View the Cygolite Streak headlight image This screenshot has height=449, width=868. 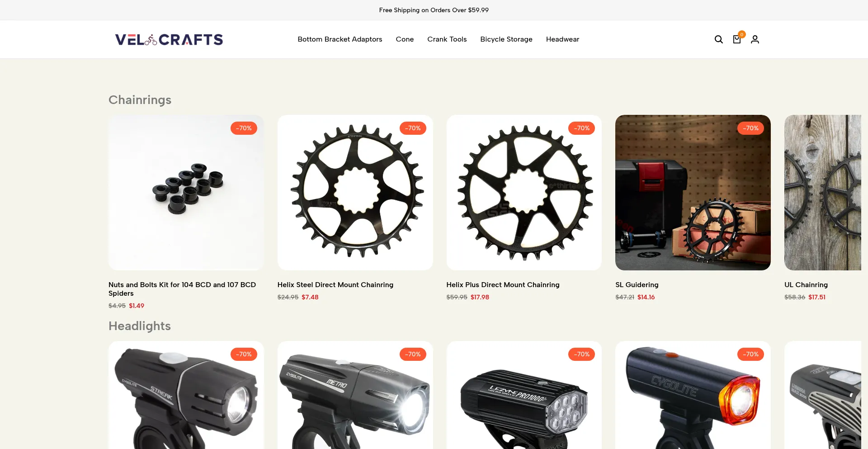(x=186, y=395)
